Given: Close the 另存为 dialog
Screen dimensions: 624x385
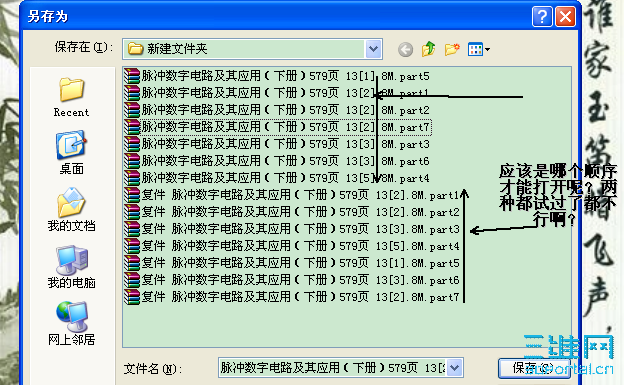Looking at the screenshot, I should pyautogui.click(x=566, y=17).
